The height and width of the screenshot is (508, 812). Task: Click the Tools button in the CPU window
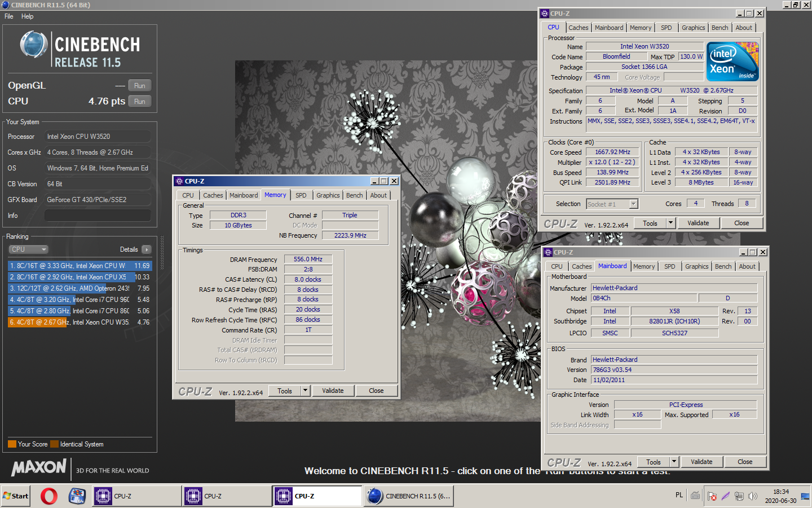650,223
